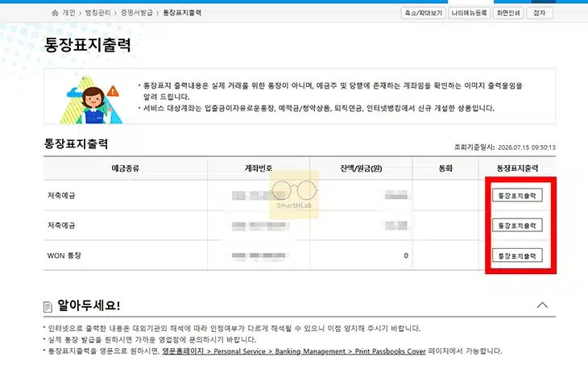The height and width of the screenshot is (390, 588).
Task: Open 개인 breadcrumb link
Action: coord(68,13)
